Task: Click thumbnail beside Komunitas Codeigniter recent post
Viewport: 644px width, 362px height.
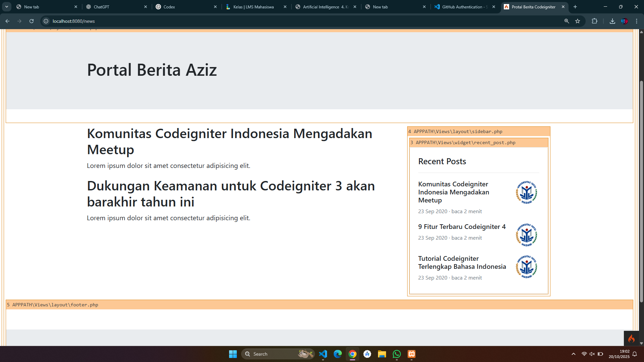Action: (x=526, y=192)
